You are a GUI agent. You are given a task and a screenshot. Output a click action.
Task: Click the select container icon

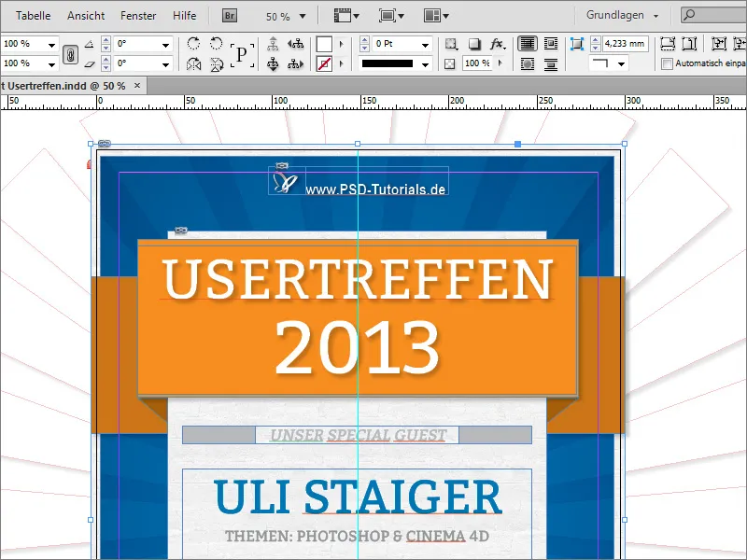tap(273, 44)
